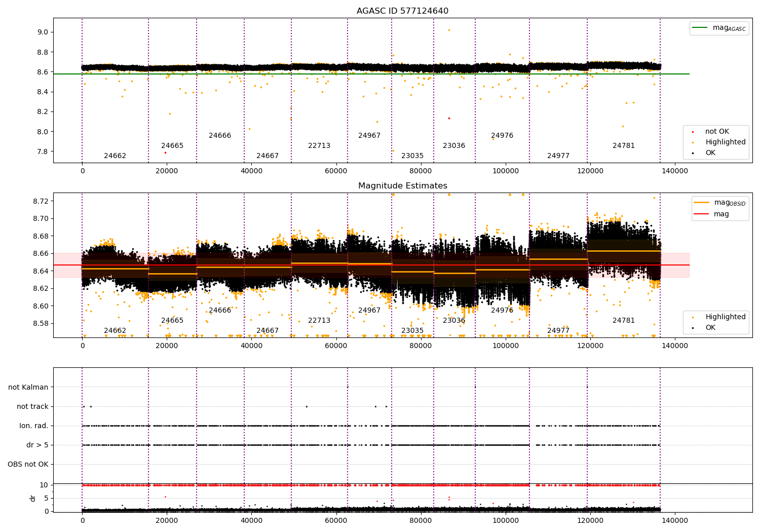Click OBSID label 24781 in Magnitude Estimates plot
This screenshot has width=760, height=532.
tap(624, 321)
